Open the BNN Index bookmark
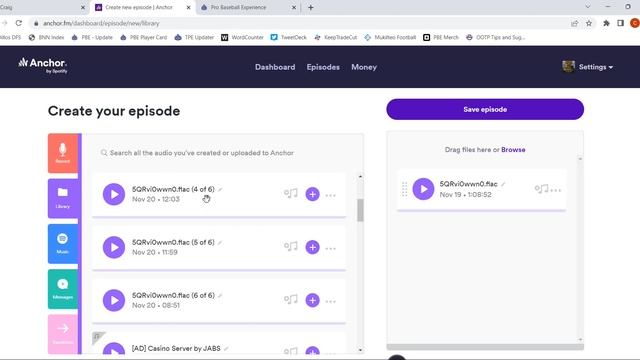This screenshot has width=640, height=360. coord(46,37)
